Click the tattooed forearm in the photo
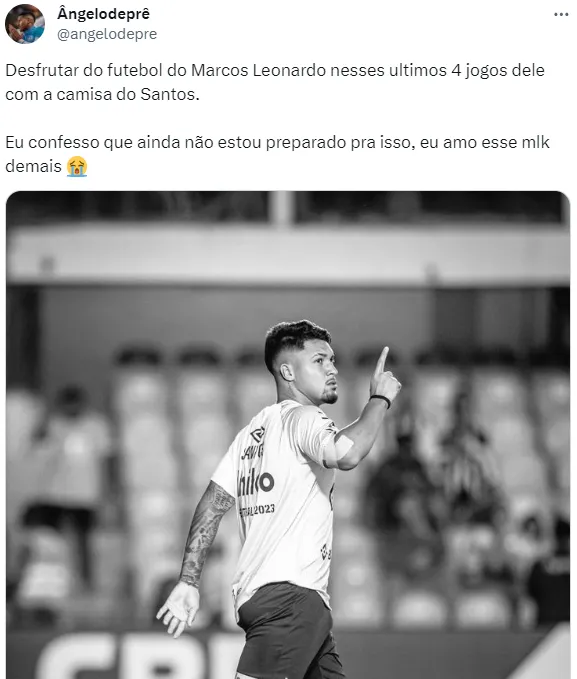The image size is (577, 679). pyautogui.click(x=205, y=534)
